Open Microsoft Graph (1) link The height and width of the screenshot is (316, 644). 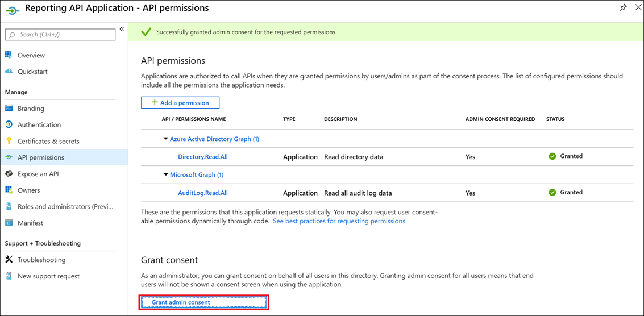click(x=197, y=174)
